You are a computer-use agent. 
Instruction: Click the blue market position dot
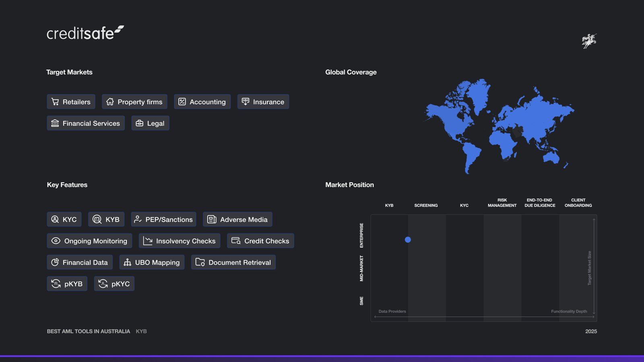click(x=408, y=240)
